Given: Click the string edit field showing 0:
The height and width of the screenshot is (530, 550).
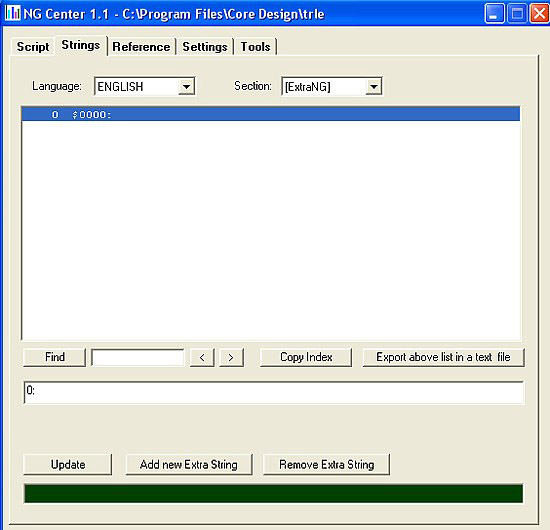Looking at the screenshot, I should click(274, 393).
